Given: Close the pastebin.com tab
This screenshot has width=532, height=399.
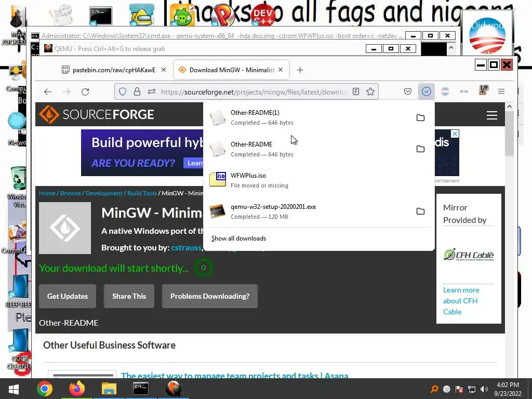Looking at the screenshot, I should 164,70.
